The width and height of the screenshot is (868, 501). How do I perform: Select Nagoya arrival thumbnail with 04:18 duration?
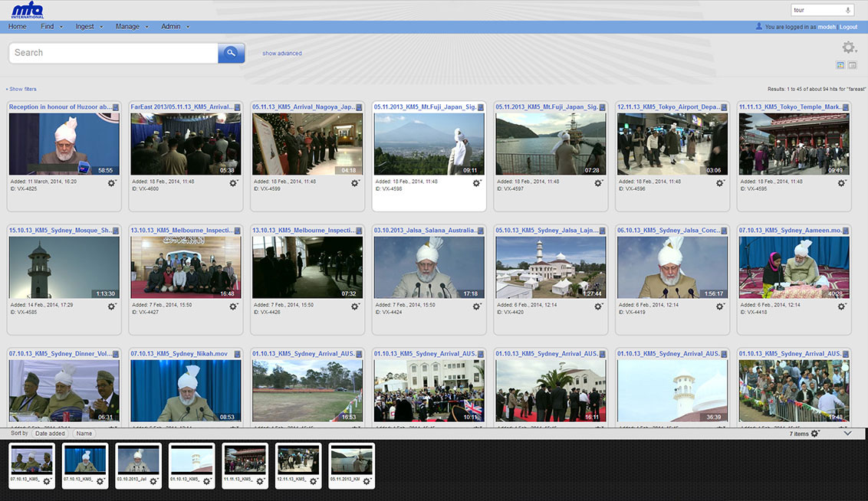point(307,144)
